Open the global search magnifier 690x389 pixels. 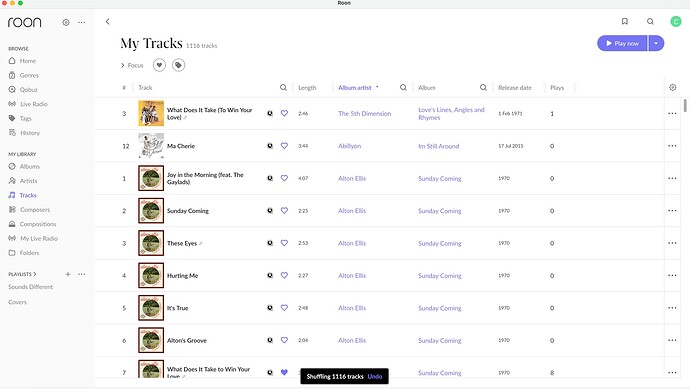tap(650, 21)
